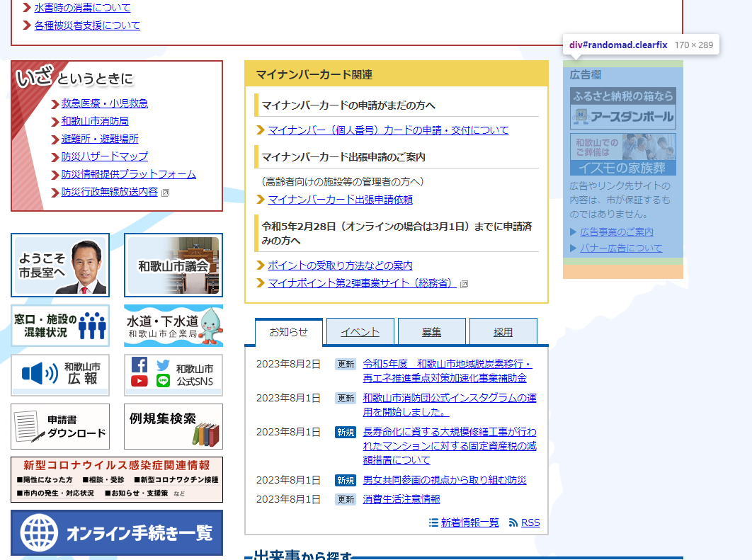This screenshot has width=752, height=560.
Task: Click the RSS feed icon below the news list
Action: click(x=513, y=522)
